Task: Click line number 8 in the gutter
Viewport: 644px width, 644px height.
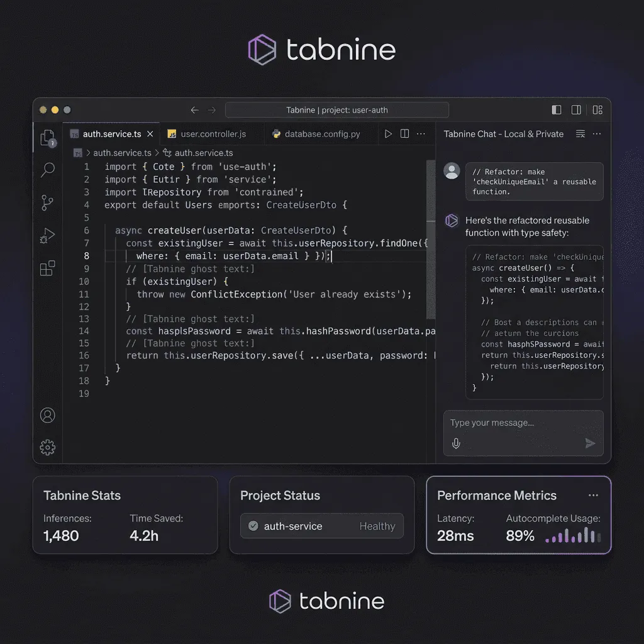Action: coord(87,256)
